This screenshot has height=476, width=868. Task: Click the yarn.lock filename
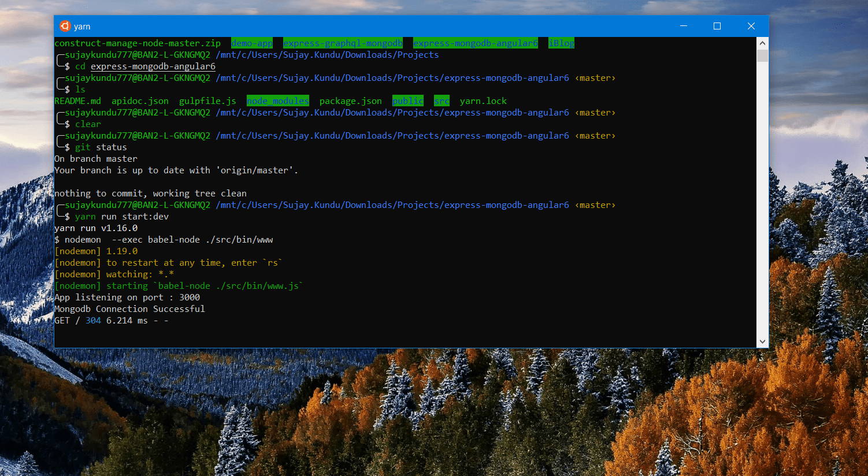483,101
